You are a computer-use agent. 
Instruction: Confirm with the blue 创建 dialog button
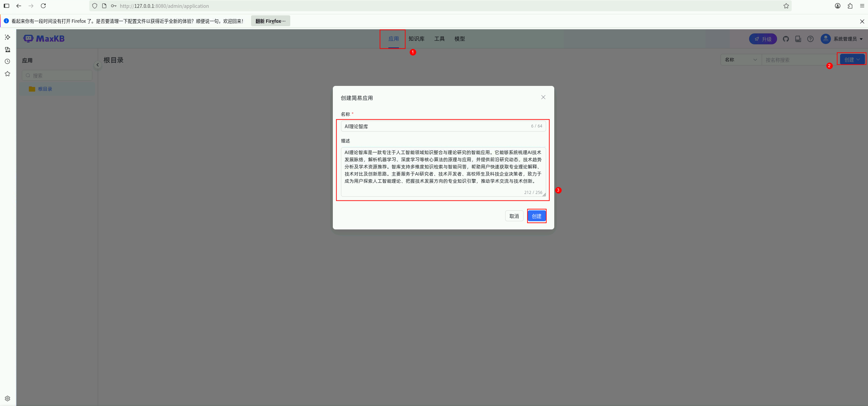click(537, 216)
